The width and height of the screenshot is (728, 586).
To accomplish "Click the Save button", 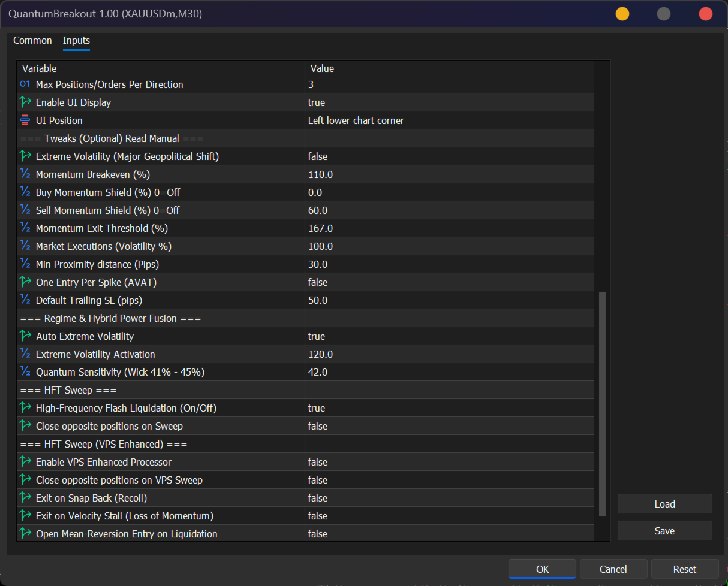I will tap(664, 531).
